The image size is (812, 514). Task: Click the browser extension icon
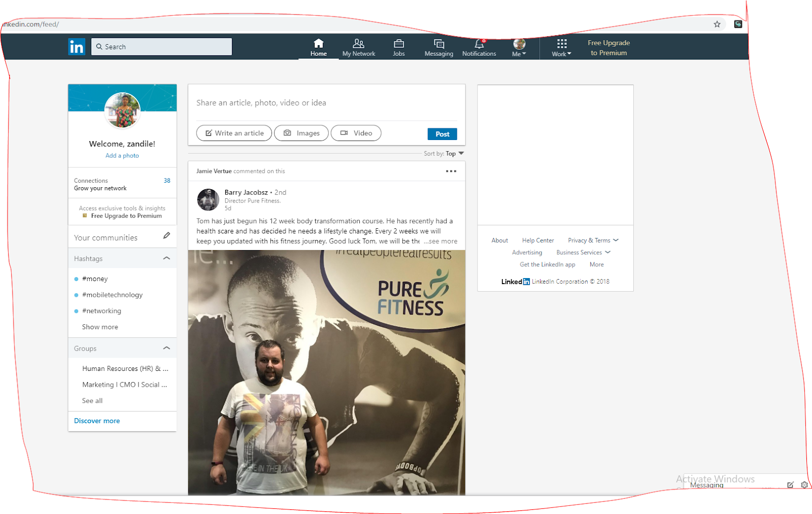pyautogui.click(x=738, y=24)
